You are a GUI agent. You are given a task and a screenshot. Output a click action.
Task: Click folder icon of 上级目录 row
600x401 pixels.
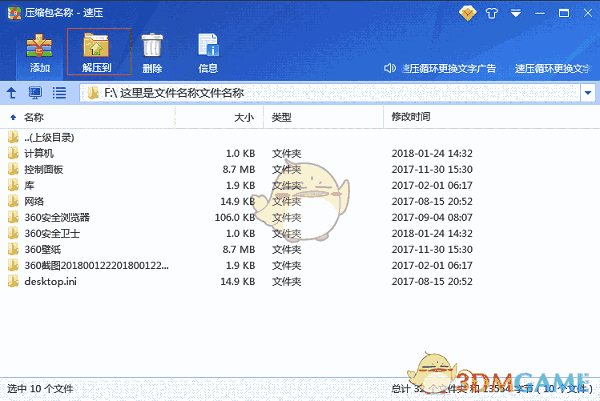pyautogui.click(x=13, y=137)
